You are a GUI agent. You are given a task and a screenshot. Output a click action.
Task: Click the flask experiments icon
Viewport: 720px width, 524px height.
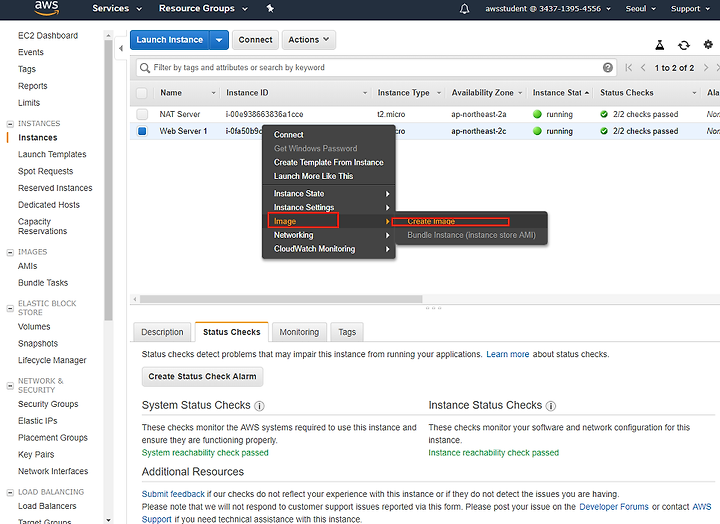(659, 45)
